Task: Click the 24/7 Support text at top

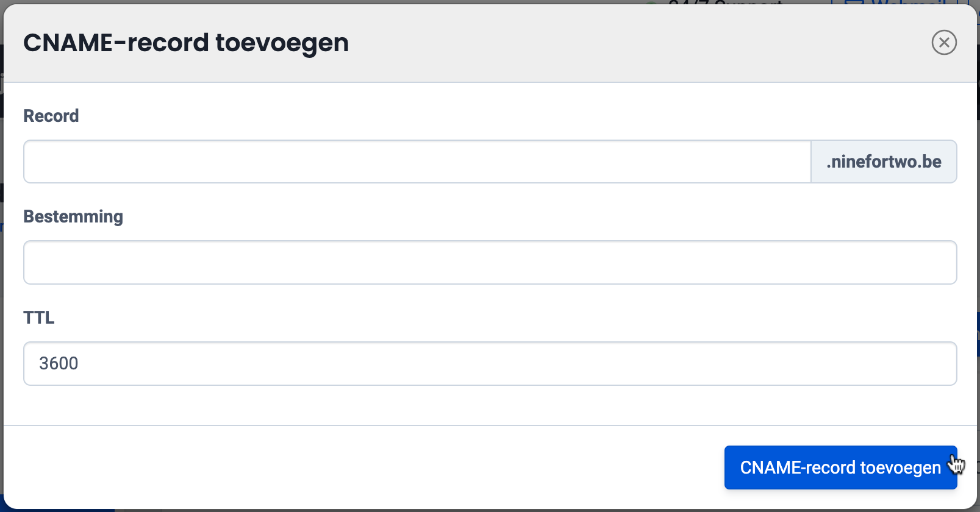Action: coord(725,3)
